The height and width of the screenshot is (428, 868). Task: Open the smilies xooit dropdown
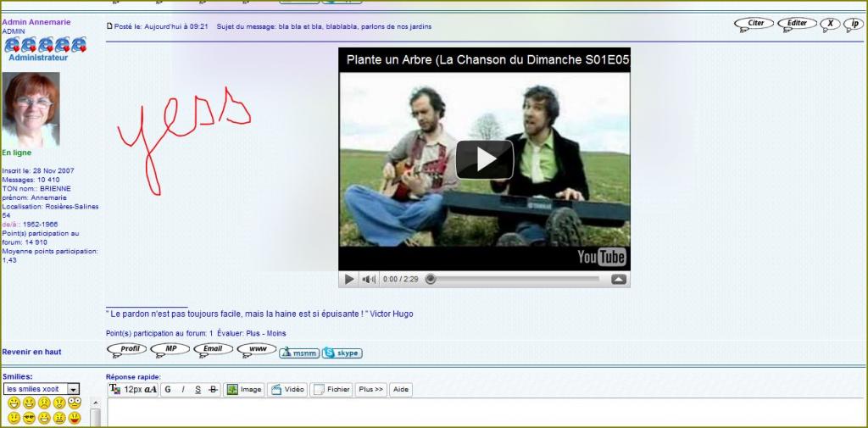42,389
